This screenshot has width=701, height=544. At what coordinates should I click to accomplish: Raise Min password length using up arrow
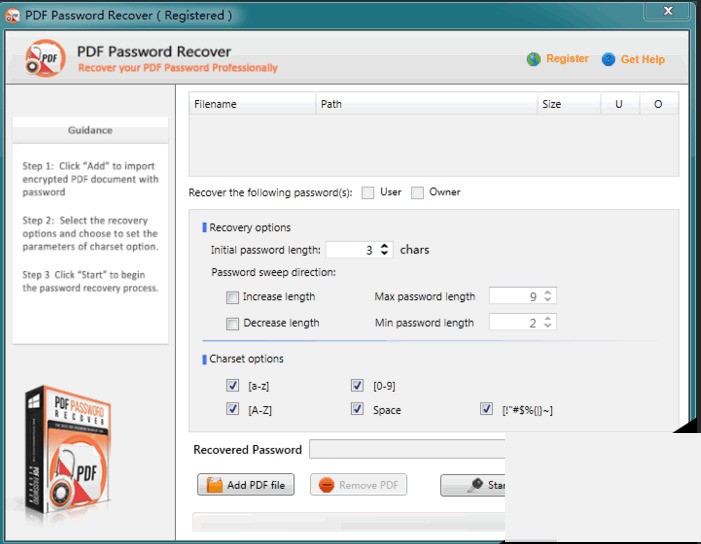[x=548, y=318]
